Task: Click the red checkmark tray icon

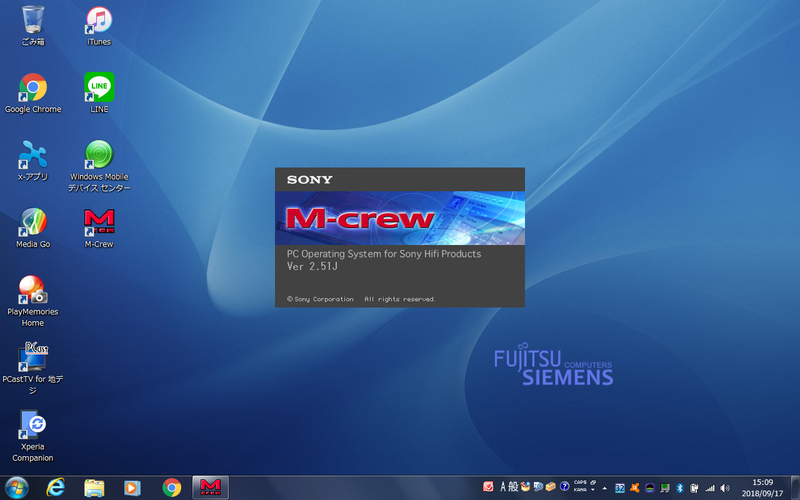Action: (x=488, y=487)
